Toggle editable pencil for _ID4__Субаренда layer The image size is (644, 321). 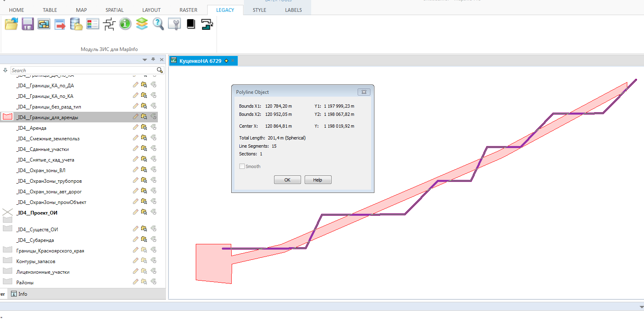click(x=135, y=239)
